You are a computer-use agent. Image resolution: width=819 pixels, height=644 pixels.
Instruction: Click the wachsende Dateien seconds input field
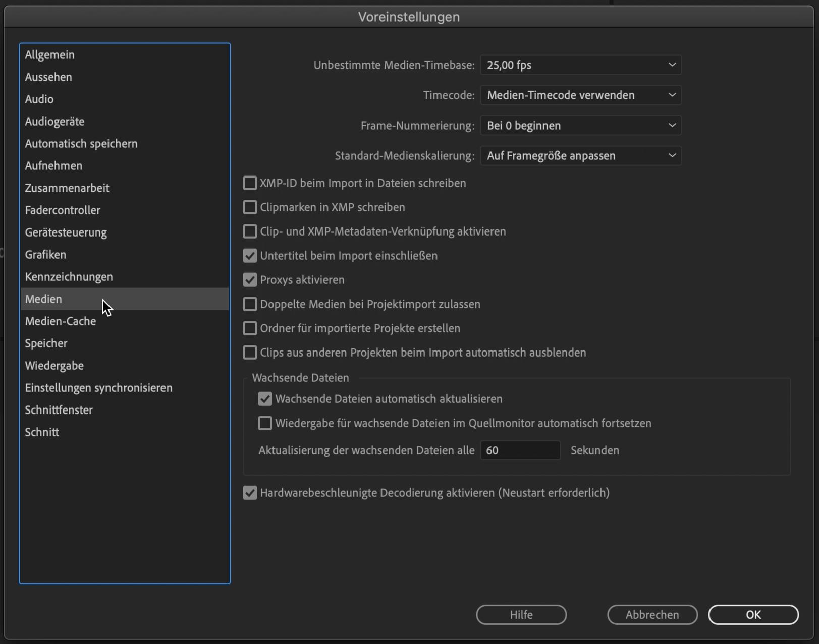(x=520, y=450)
